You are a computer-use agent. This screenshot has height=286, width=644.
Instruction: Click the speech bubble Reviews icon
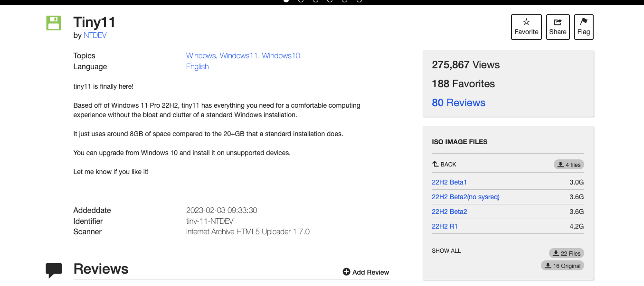pyautogui.click(x=54, y=270)
